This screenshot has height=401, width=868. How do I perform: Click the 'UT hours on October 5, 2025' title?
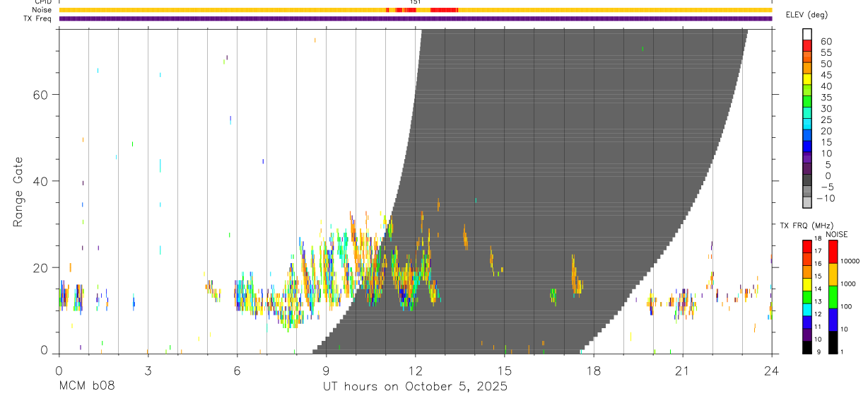tap(416, 386)
